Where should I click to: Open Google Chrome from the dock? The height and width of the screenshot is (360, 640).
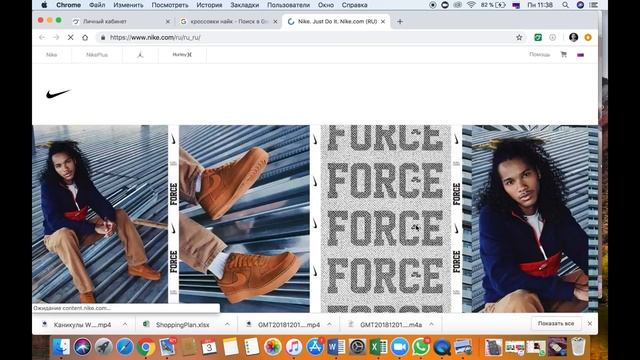(146, 347)
